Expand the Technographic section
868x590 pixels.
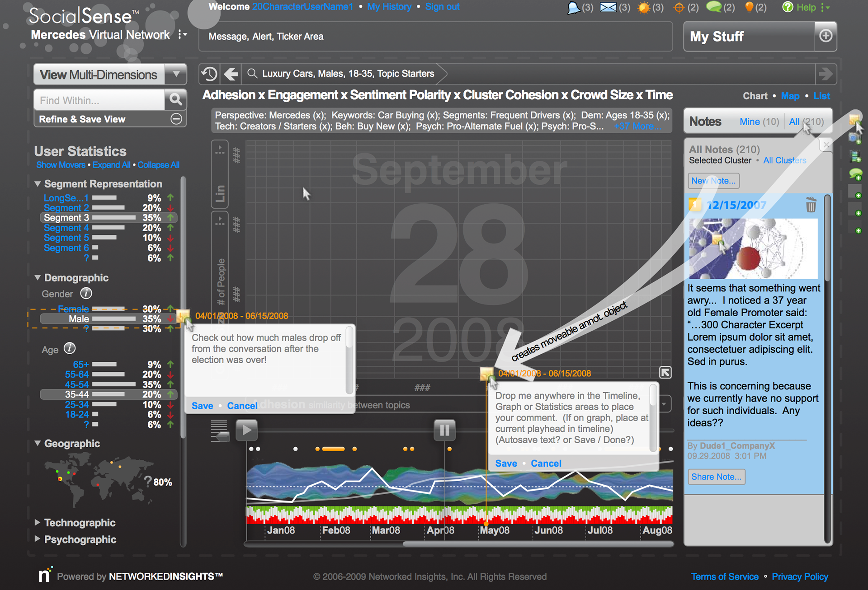(x=38, y=522)
